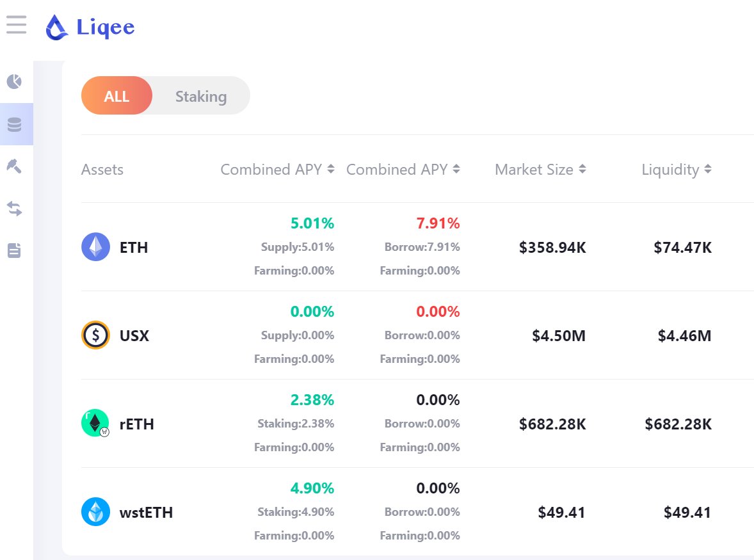The height and width of the screenshot is (560, 754).
Task: Click wstETH combined APY 4.90%
Action: coord(312,488)
